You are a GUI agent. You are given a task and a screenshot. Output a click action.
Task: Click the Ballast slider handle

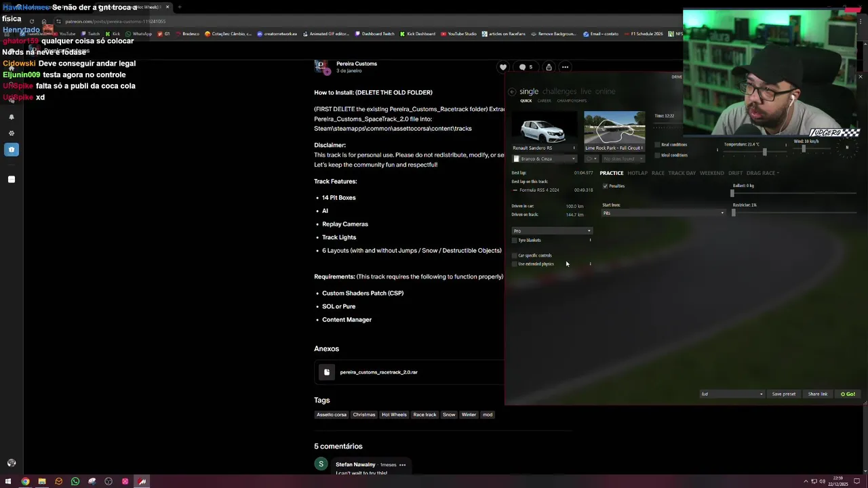(732, 193)
